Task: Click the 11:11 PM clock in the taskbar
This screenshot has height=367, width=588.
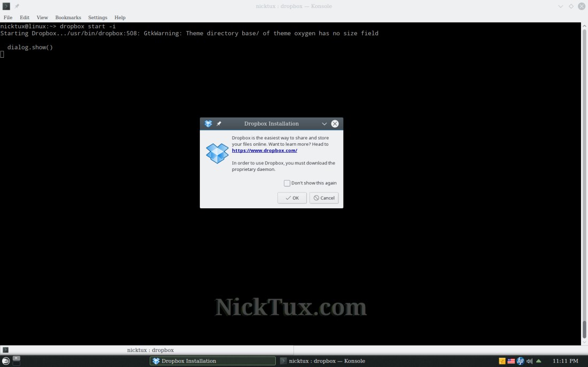Action: click(567, 361)
